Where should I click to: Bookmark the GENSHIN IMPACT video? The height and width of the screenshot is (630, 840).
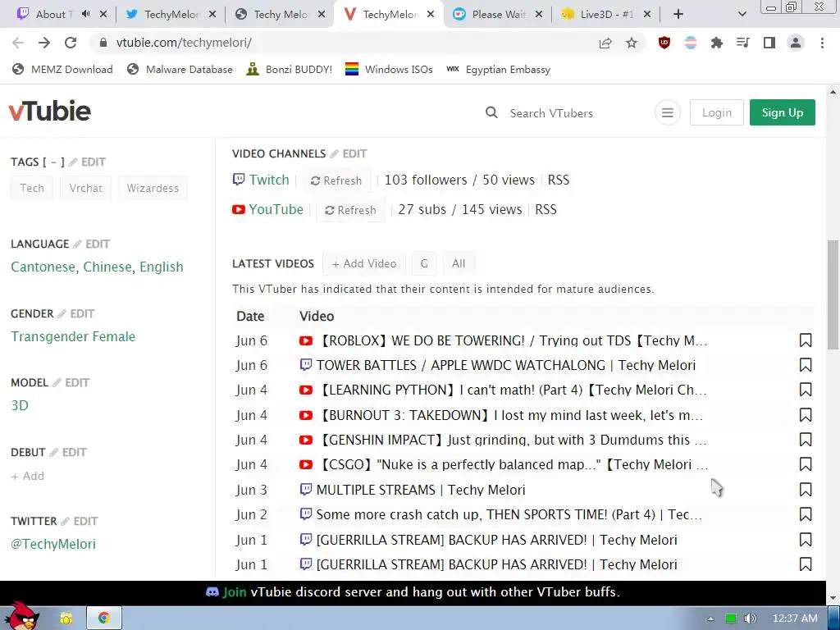pos(806,440)
